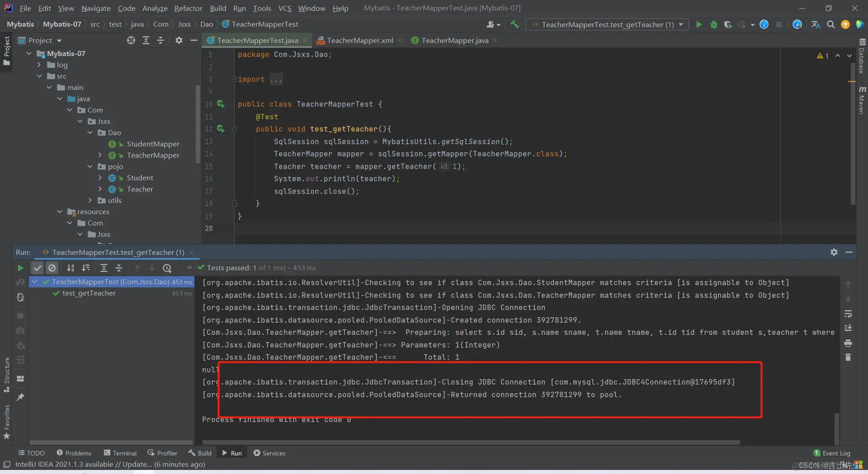Open the Terminal tool window

click(120, 453)
